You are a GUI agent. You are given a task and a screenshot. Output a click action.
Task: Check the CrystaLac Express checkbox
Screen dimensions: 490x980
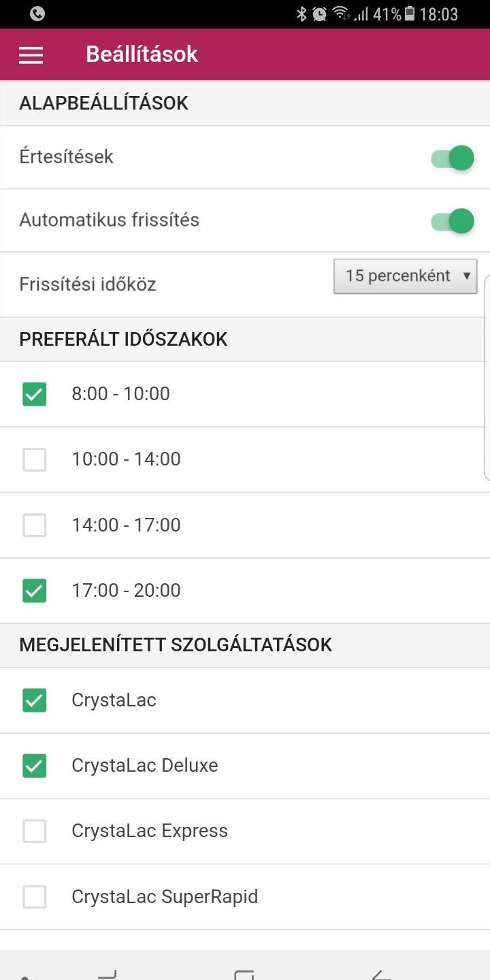[35, 831]
